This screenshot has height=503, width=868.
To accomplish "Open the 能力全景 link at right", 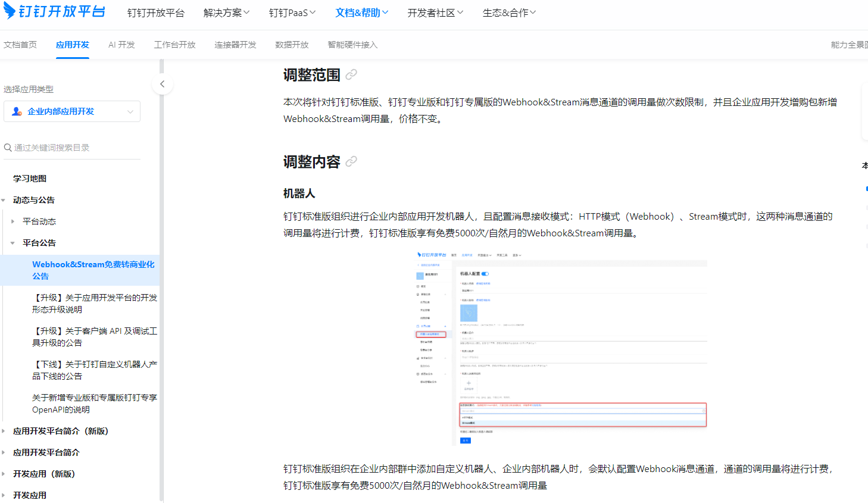I will point(849,45).
